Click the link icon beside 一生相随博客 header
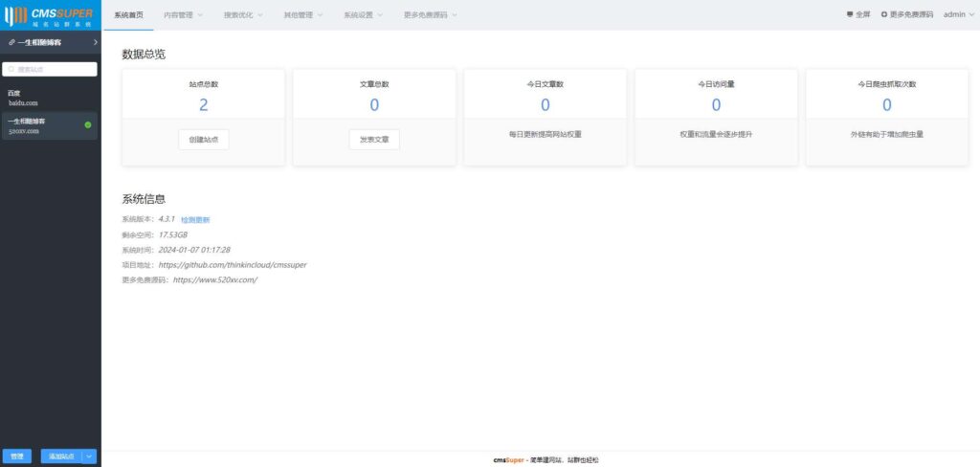Image resolution: width=980 pixels, height=467 pixels. click(11, 43)
